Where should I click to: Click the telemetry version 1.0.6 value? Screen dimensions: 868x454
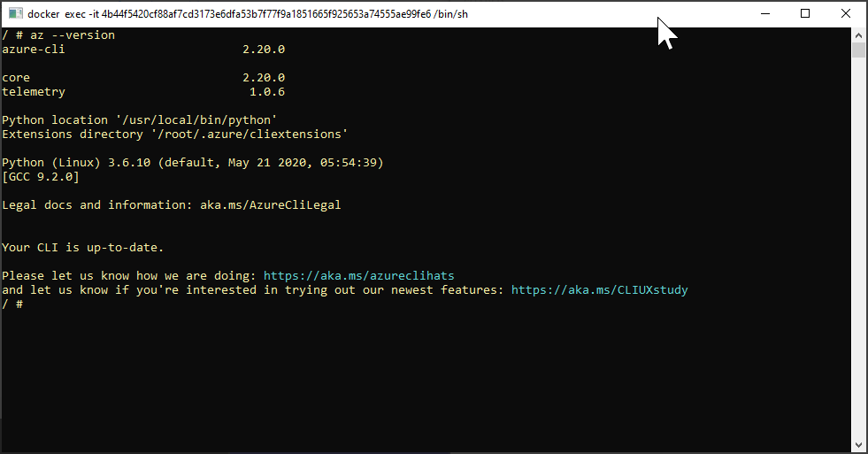267,92
